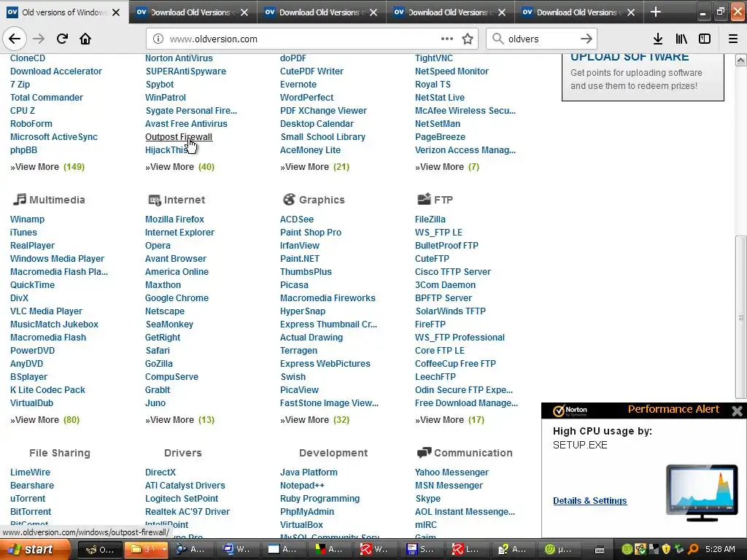The image size is (747, 560).
Task: Expand View More (149) list
Action: 47,167
